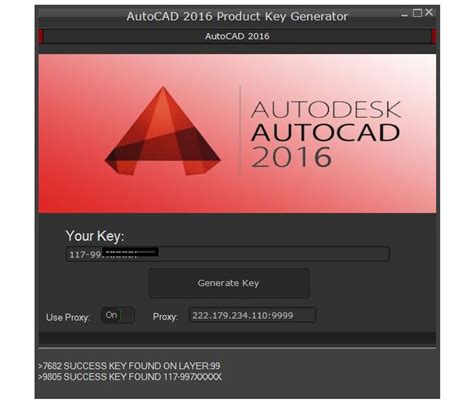Click the dark progress bar strip

237,339
